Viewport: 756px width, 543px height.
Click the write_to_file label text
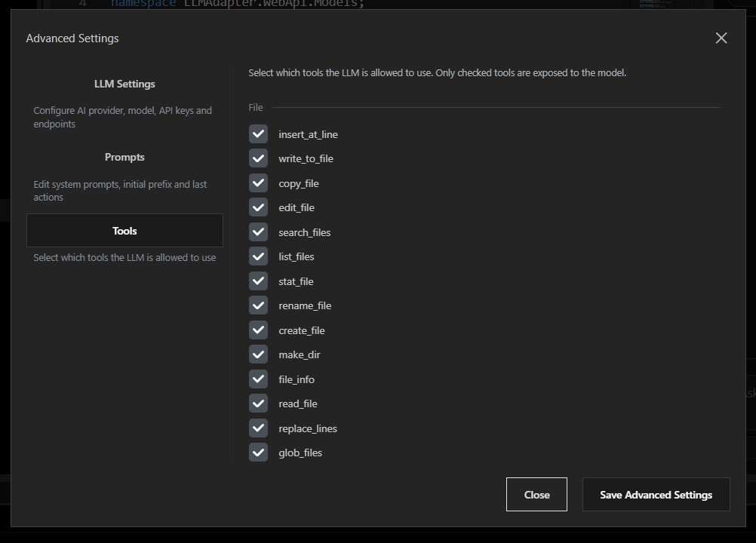[306, 159]
